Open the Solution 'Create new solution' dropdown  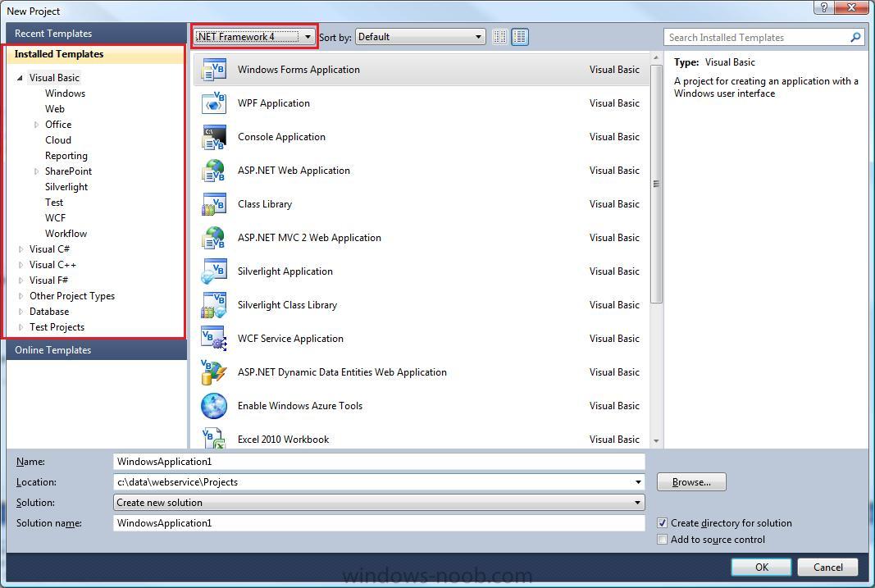tap(379, 503)
